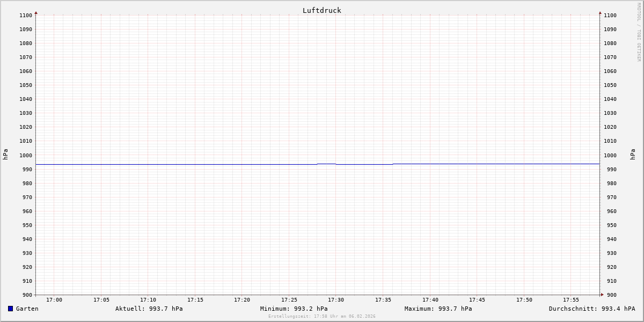The image size is (644, 322).
Task: Select the Maximum 993.7 hPa readout
Action: pos(438,309)
